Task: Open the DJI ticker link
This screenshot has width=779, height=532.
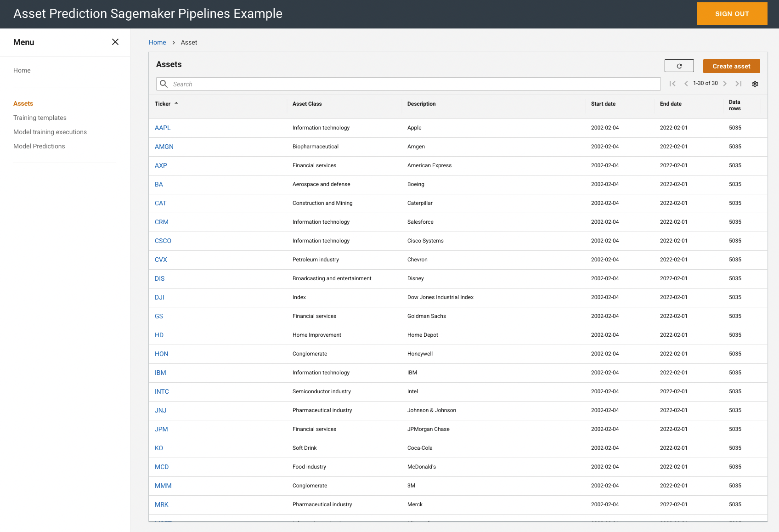Action: coord(159,297)
